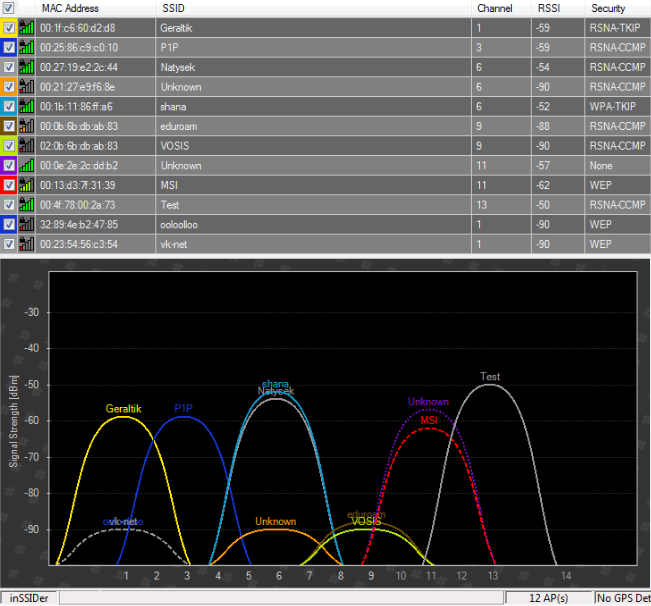Uncheck the Test network checkbox
The height and width of the screenshot is (606, 651).
[x=9, y=205]
